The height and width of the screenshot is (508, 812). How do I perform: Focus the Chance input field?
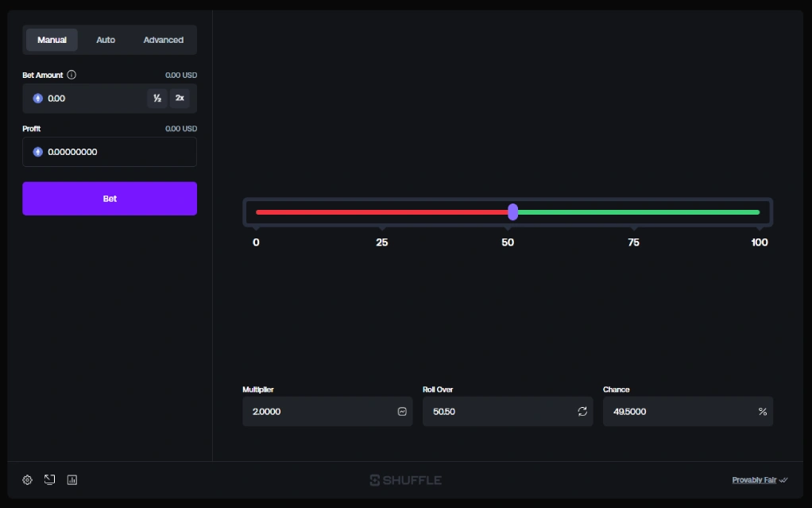coord(688,412)
